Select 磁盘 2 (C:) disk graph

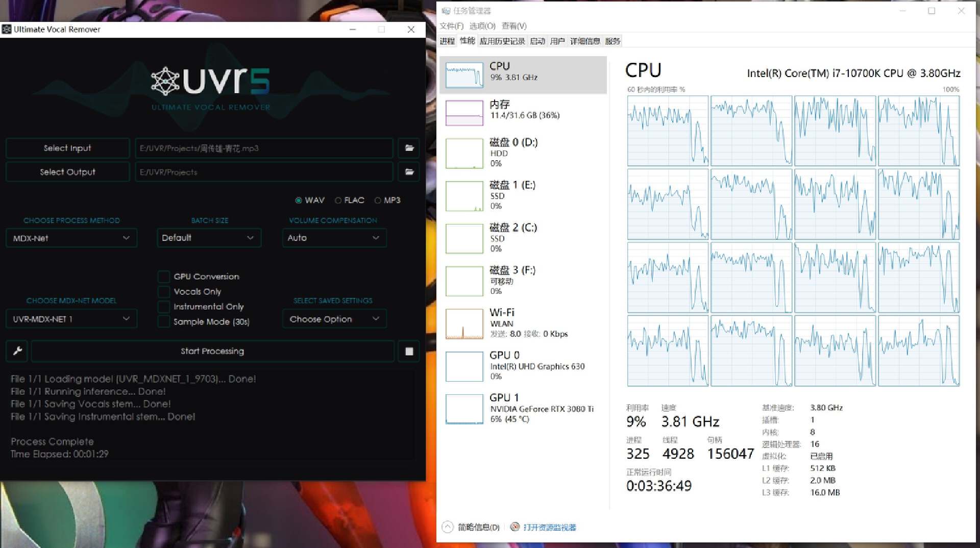coord(464,239)
